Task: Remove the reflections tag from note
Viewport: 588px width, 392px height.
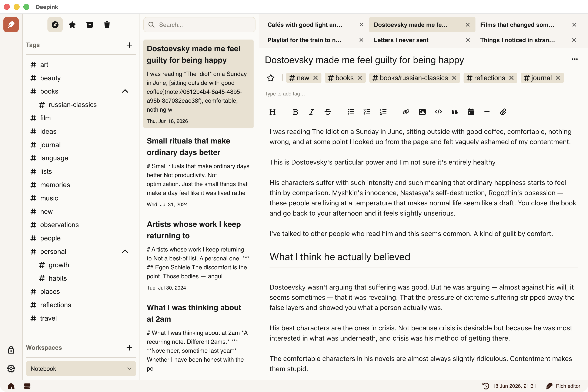Action: (x=511, y=78)
